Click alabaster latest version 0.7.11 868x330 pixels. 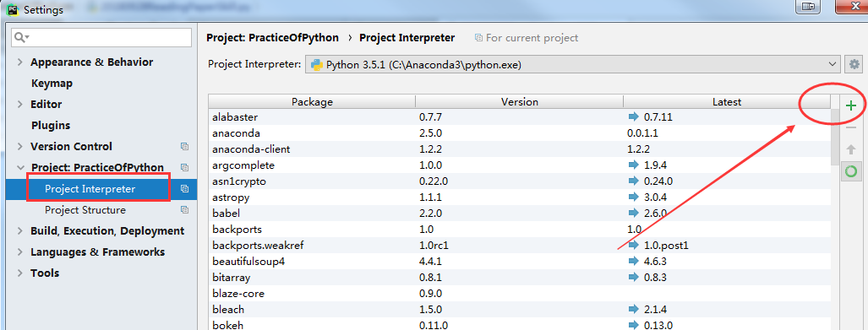pos(658,117)
